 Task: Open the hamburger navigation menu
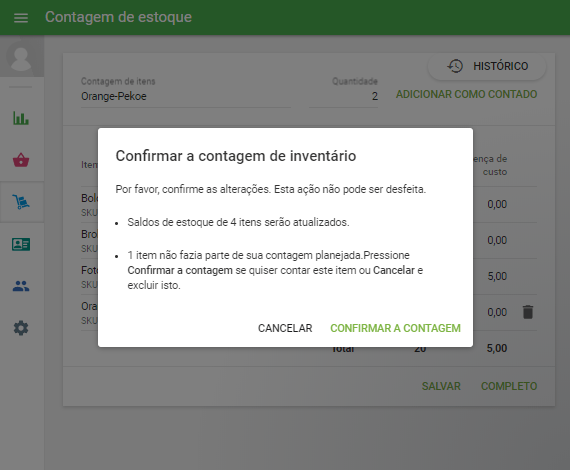[21, 17]
